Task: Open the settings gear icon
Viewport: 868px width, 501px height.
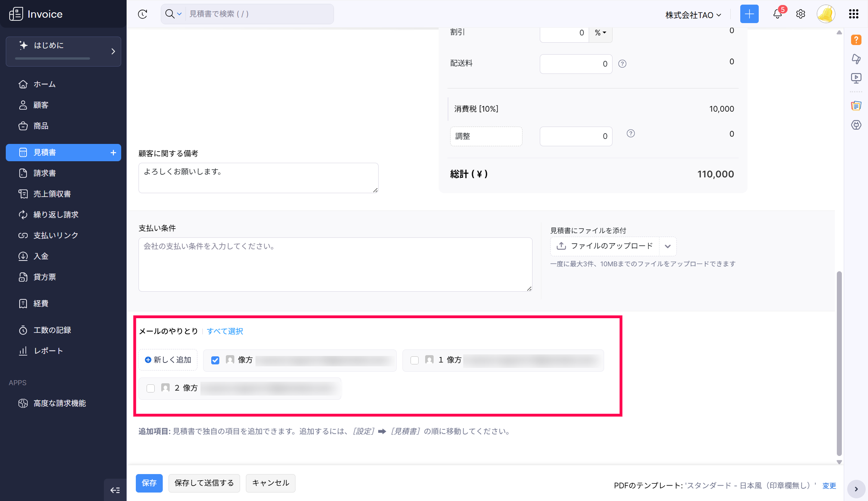Action: pos(801,14)
